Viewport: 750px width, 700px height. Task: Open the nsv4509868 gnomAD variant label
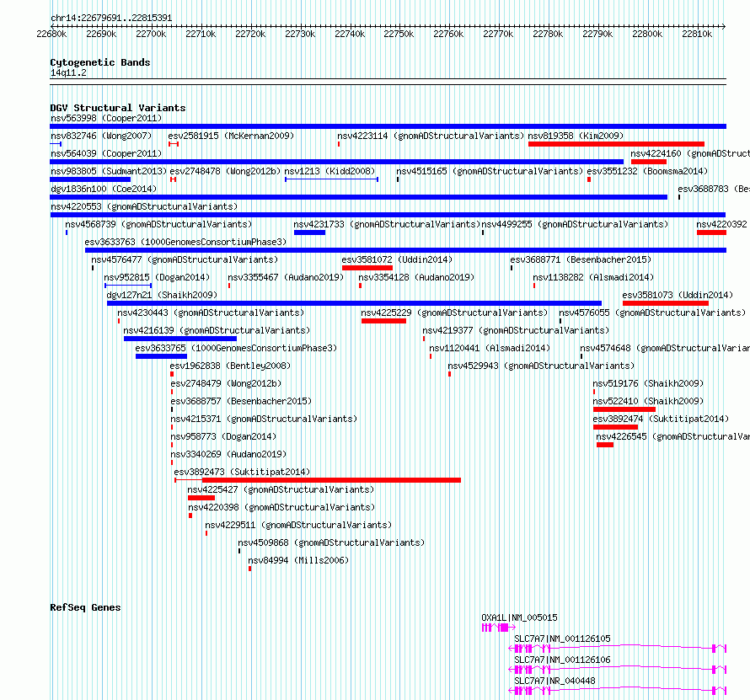tap(331, 542)
